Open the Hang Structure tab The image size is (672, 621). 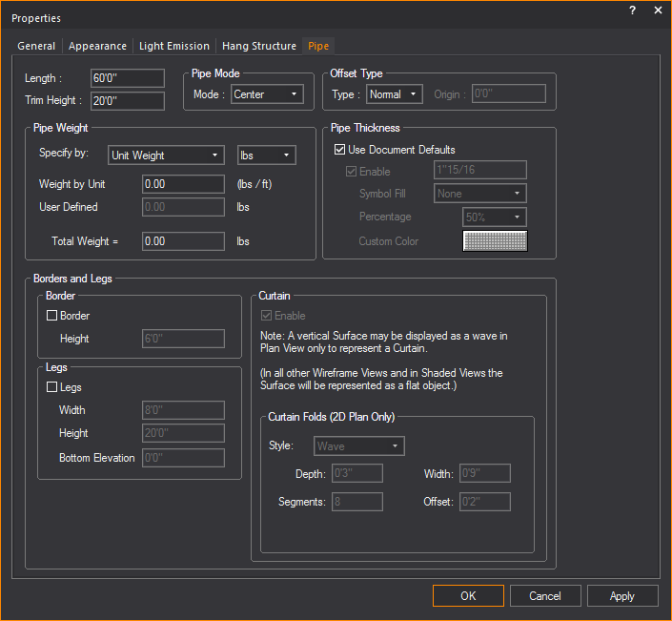click(259, 46)
